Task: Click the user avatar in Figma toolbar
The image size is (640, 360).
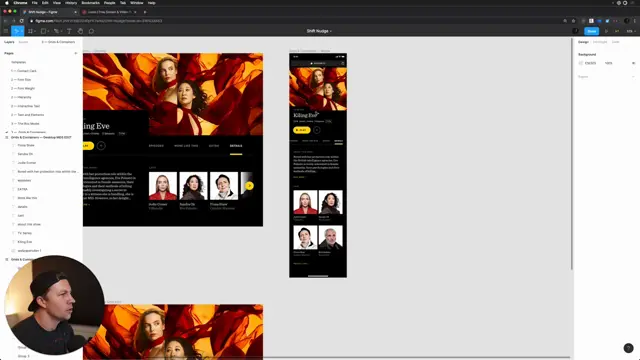Action: coord(576,31)
